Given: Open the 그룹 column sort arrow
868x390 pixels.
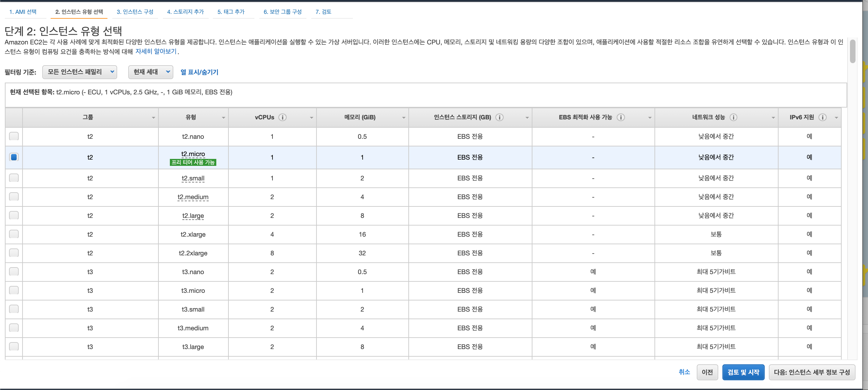Looking at the screenshot, I should click(x=153, y=118).
